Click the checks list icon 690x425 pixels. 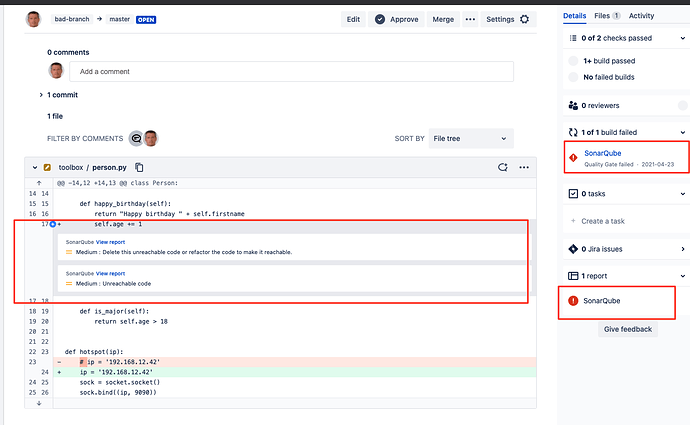pos(573,38)
